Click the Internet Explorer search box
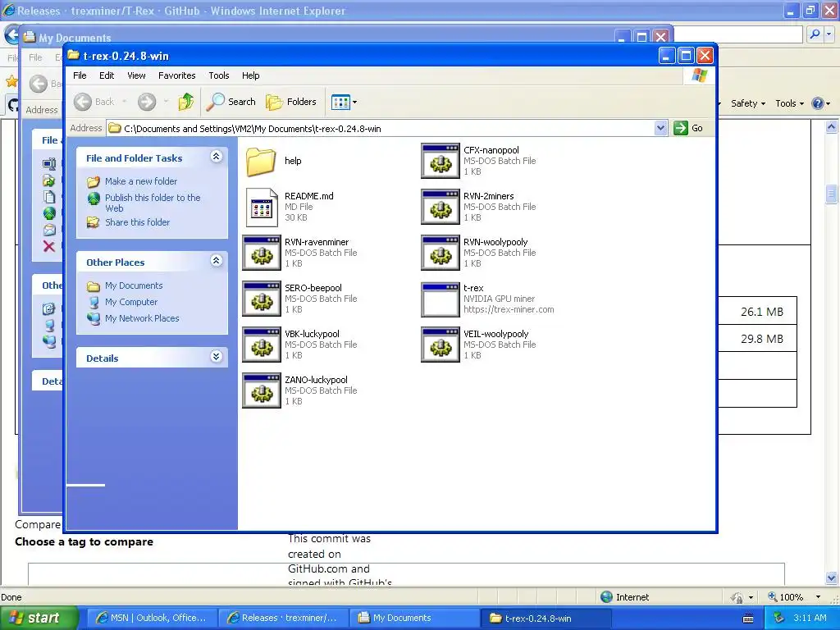 pos(737,34)
